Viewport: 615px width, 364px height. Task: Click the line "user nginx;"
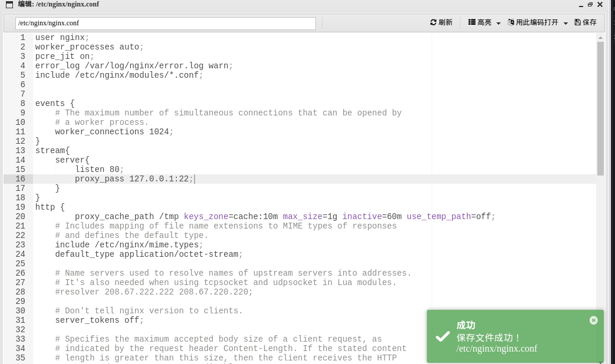(x=63, y=38)
